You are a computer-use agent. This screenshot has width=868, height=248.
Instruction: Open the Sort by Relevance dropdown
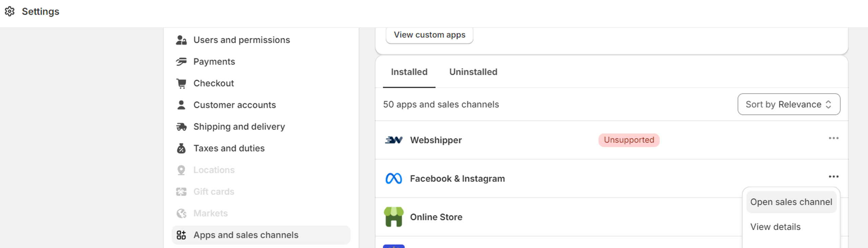coord(789,104)
